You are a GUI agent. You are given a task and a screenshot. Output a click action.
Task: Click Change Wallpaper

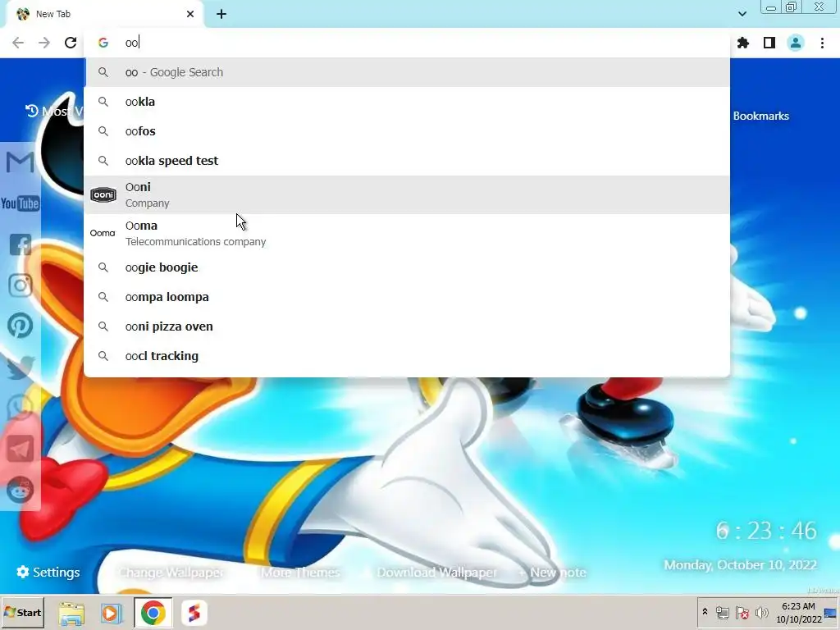coord(171,573)
